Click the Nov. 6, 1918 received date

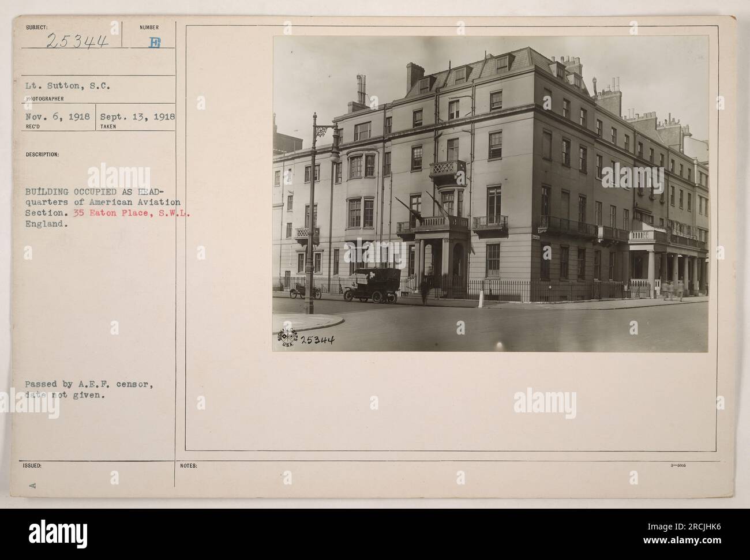(58, 115)
